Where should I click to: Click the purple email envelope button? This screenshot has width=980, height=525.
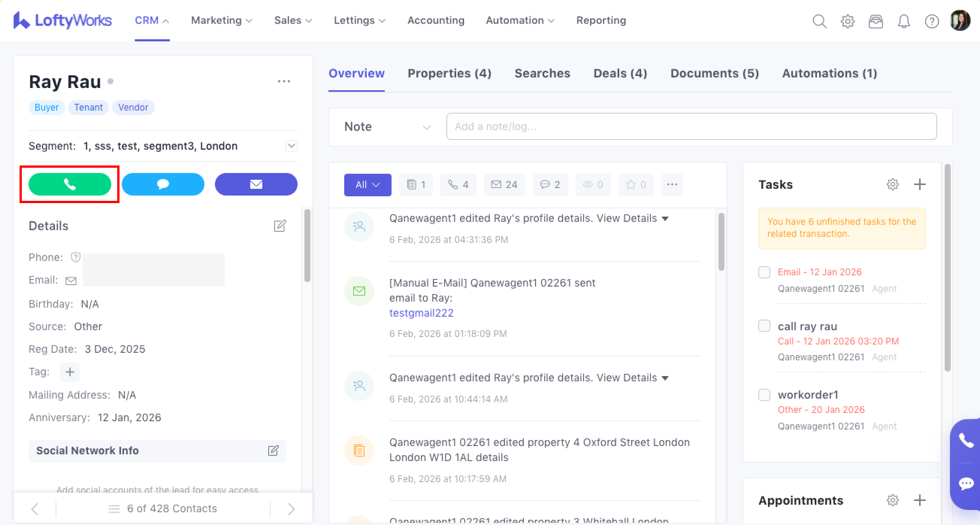tap(256, 184)
